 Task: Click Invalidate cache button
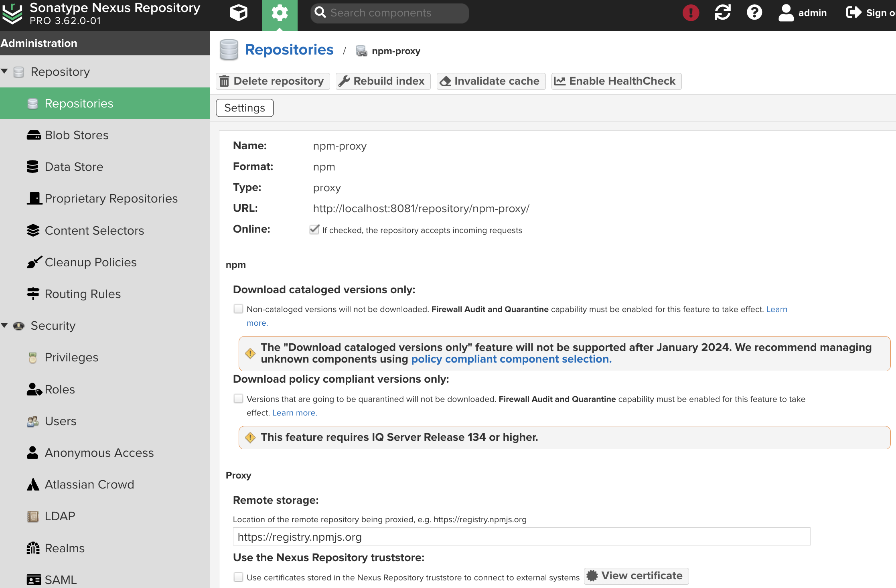[x=491, y=80]
